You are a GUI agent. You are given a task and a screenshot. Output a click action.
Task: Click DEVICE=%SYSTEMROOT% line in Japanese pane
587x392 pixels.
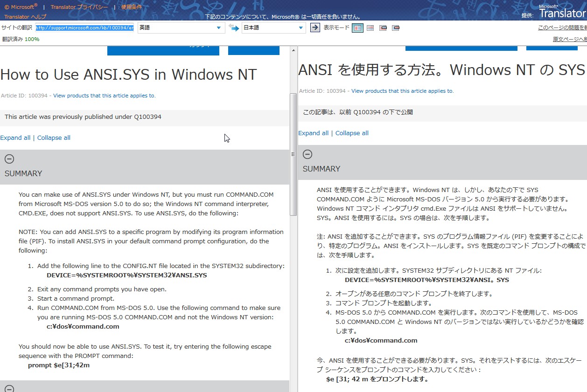[427, 280]
